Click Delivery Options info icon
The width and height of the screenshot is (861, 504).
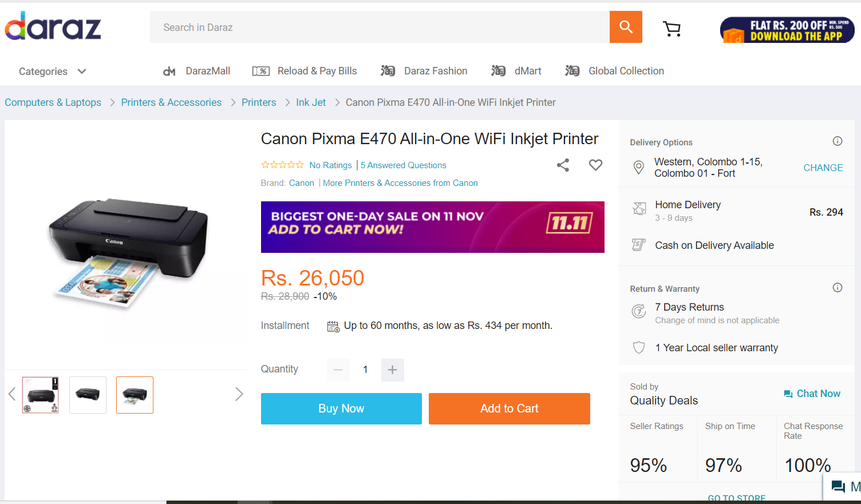tap(838, 141)
